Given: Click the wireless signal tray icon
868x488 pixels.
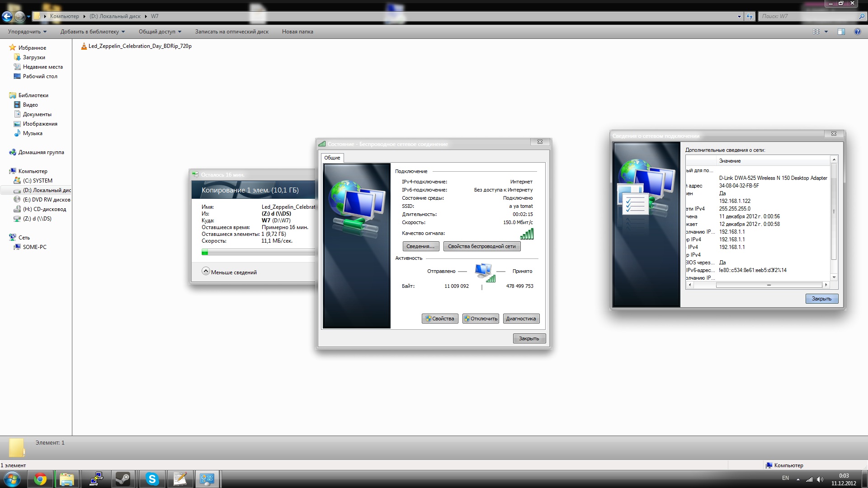Looking at the screenshot, I should pyautogui.click(x=809, y=479).
